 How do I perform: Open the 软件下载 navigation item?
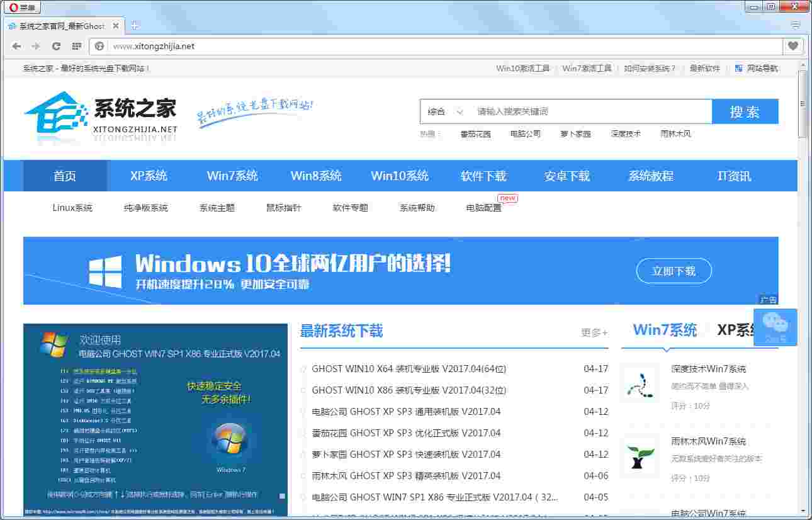point(483,176)
